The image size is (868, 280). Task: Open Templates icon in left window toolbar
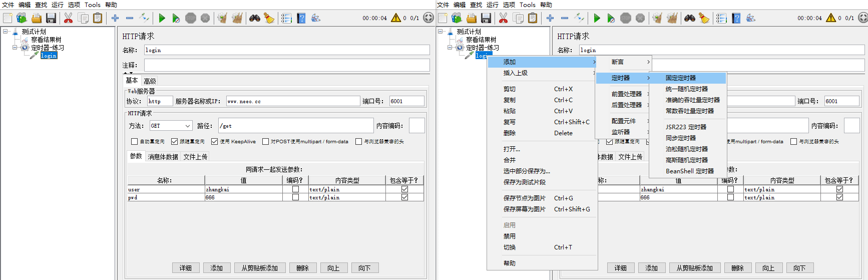[x=22, y=18]
